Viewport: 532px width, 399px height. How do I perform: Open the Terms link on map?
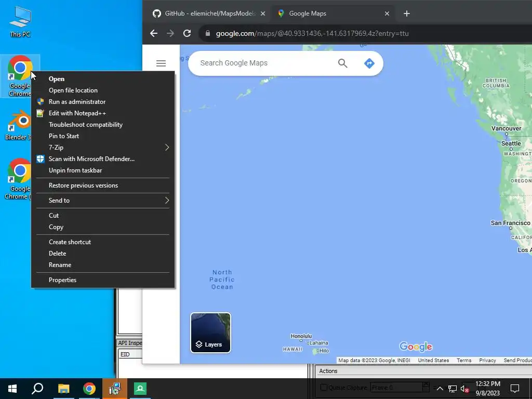[464, 361]
